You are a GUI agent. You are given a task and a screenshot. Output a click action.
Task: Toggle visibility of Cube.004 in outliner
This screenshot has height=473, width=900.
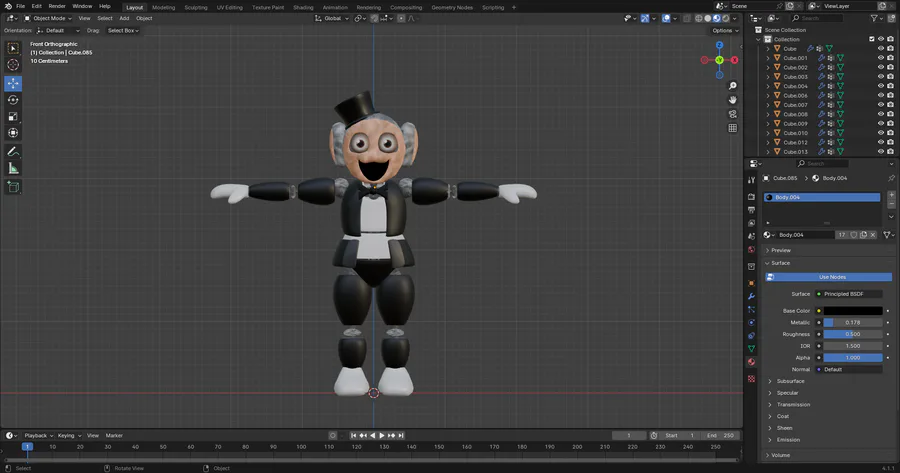tap(881, 86)
